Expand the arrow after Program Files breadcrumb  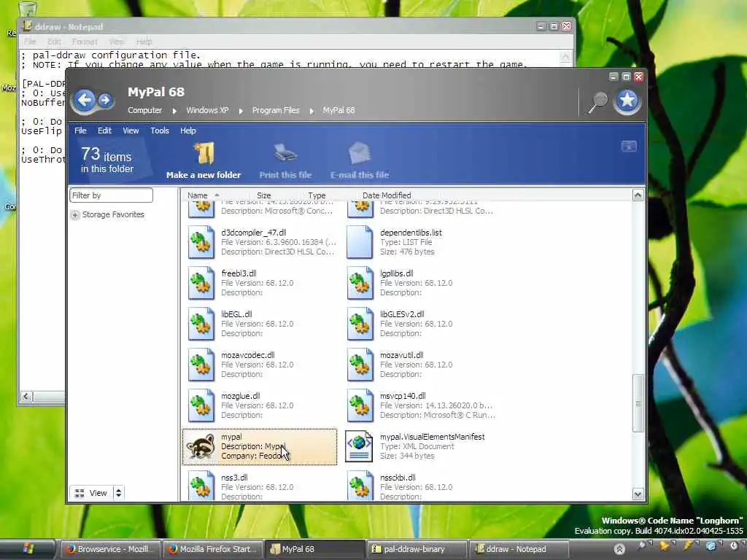(311, 111)
